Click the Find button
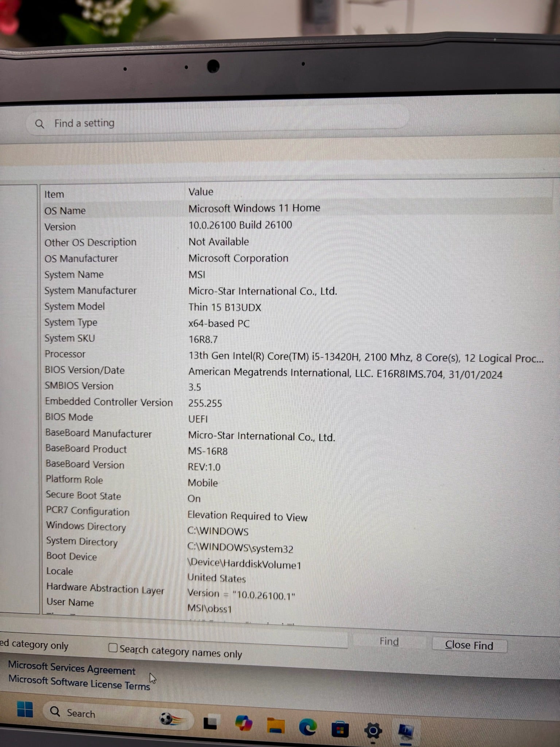 pos(389,642)
